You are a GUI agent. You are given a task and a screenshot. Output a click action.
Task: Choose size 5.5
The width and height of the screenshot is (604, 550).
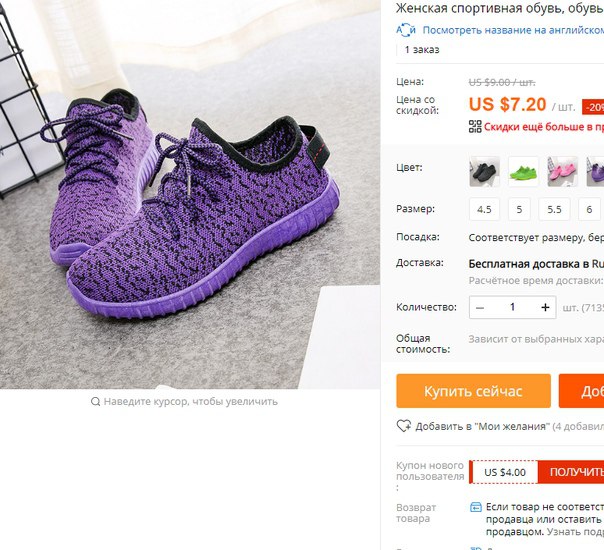[554, 210]
